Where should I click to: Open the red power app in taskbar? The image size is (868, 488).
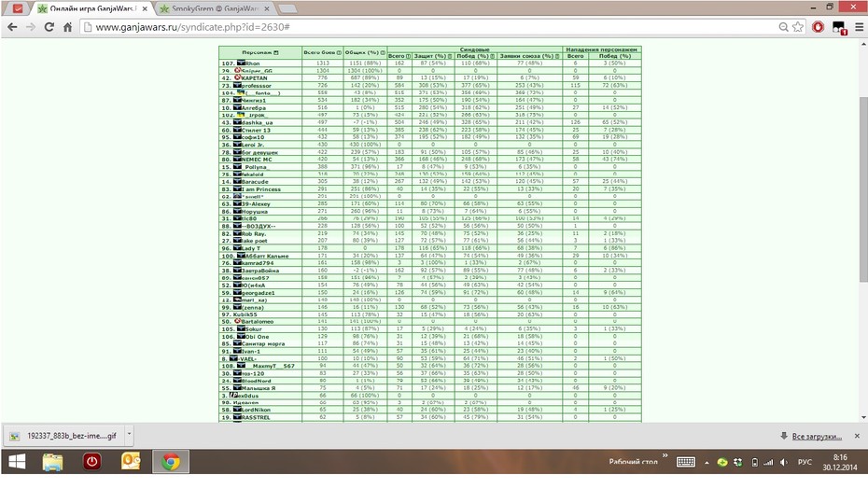[x=91, y=462]
